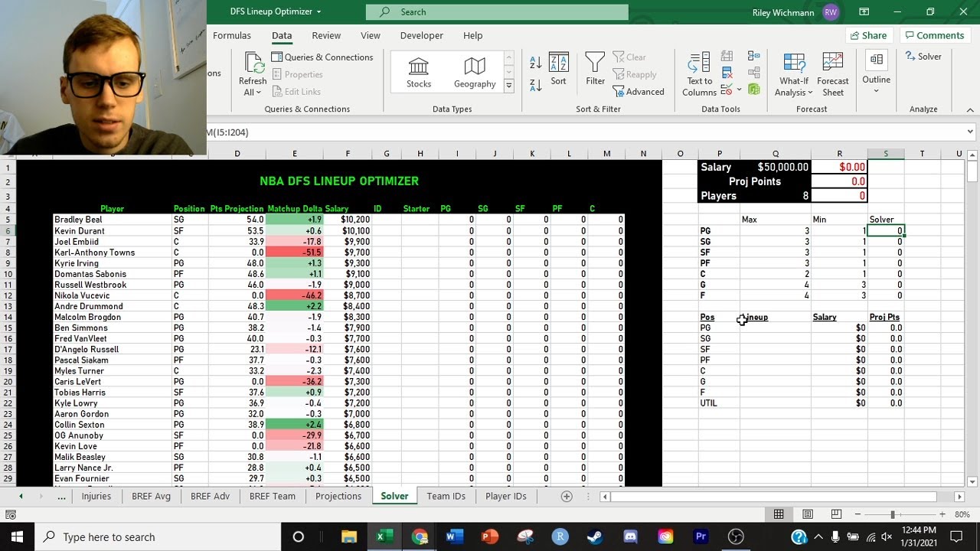Viewport: 980px width, 551px height.
Task: Click the Share button
Action: tap(869, 35)
